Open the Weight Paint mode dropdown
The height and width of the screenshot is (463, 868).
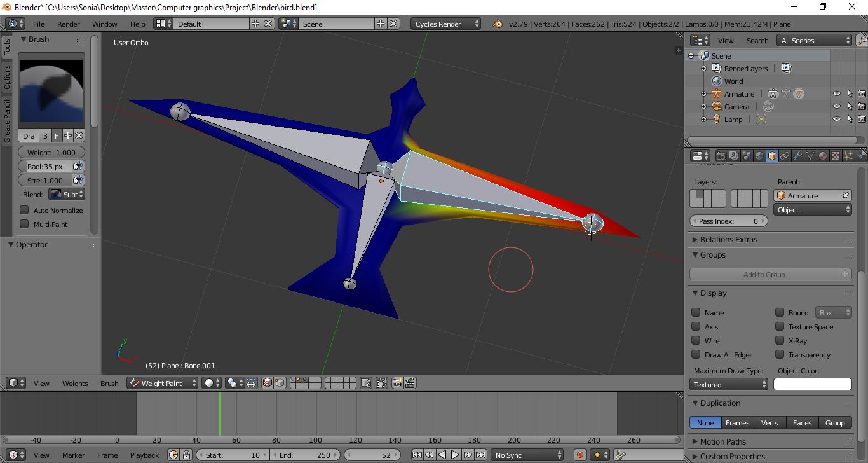click(x=161, y=383)
